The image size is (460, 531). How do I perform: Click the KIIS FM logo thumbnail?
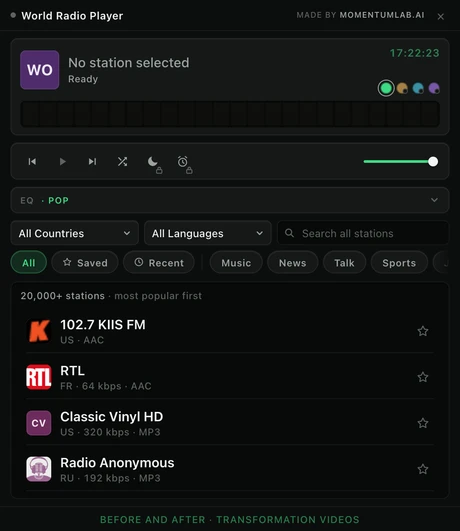coord(39,331)
